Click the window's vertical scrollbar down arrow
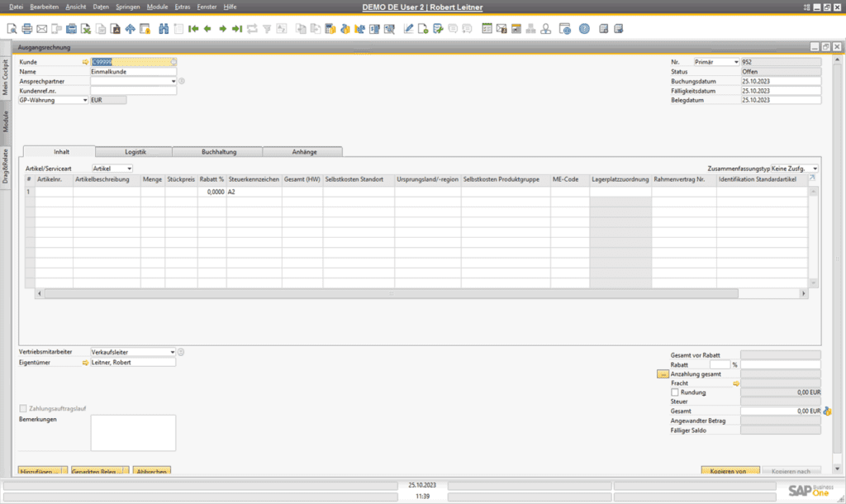The image size is (846, 504). (x=837, y=469)
